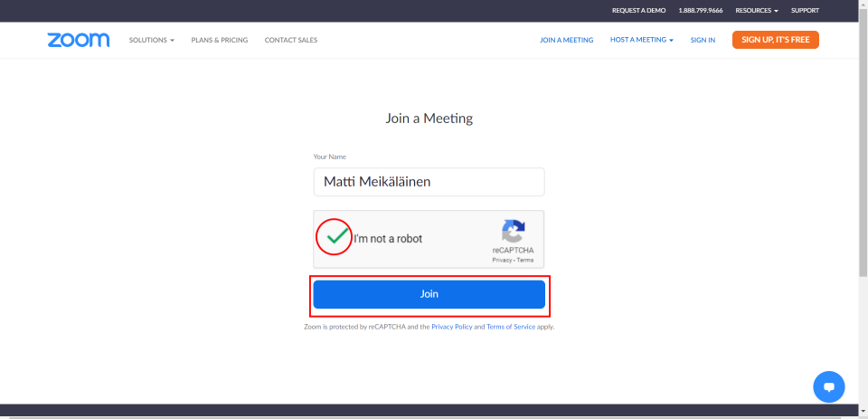Click Request a Demo in top bar
This screenshot has height=419, width=868.
(639, 11)
